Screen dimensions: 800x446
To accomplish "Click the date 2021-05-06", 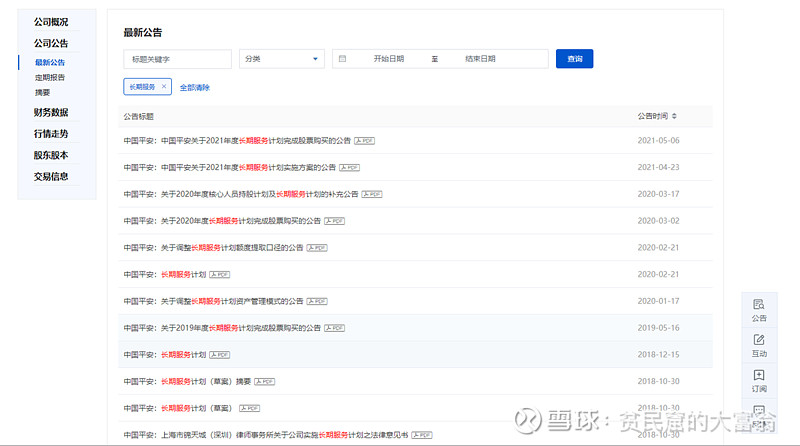I will pyautogui.click(x=658, y=140).
